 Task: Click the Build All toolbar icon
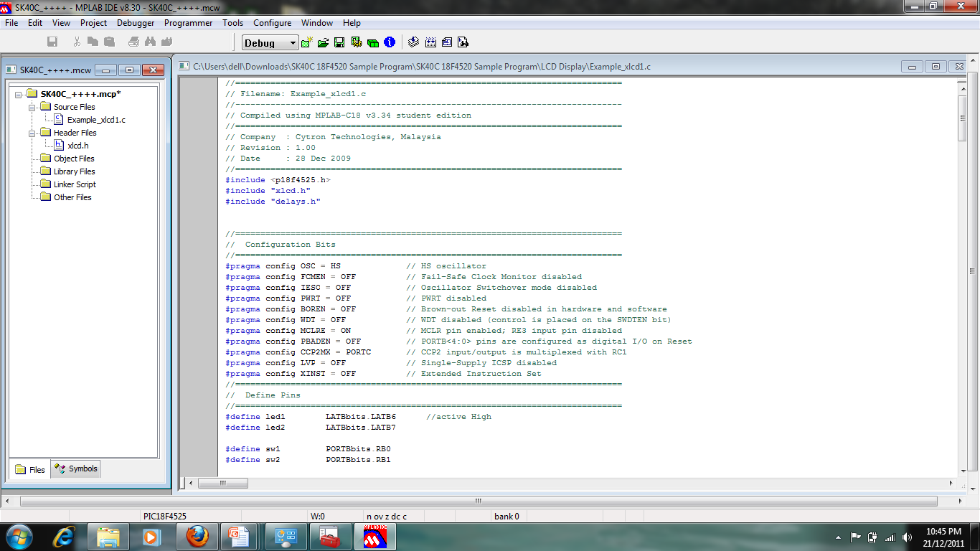coord(430,42)
